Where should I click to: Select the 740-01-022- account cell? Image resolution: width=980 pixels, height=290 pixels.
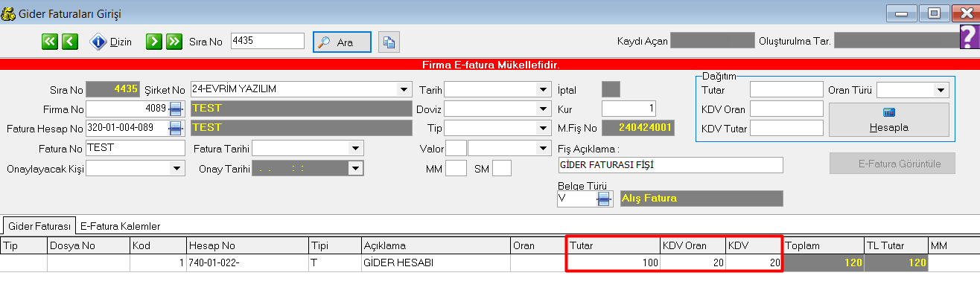tap(247, 262)
